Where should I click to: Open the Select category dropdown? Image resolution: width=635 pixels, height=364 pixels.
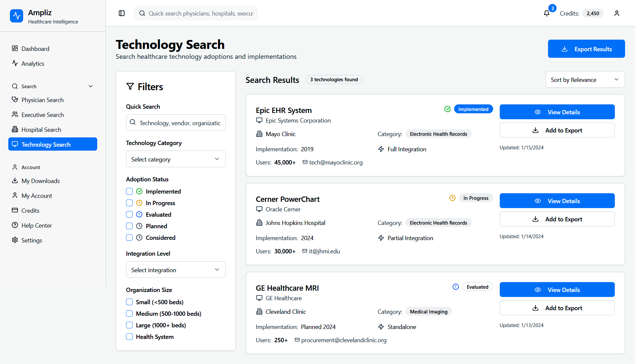pos(176,159)
